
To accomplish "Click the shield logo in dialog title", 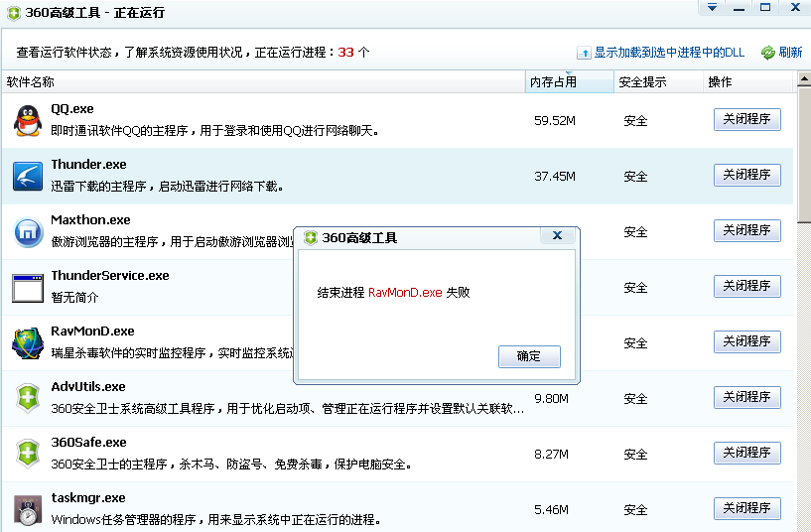I will click(311, 238).
